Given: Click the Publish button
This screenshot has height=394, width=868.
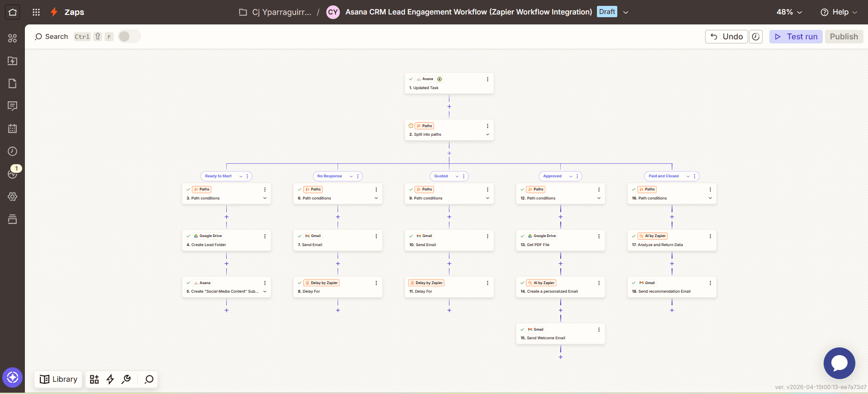Looking at the screenshot, I should 844,37.
